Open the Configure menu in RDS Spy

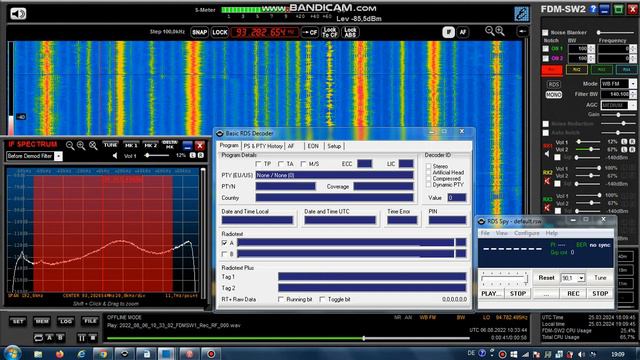coord(527,233)
